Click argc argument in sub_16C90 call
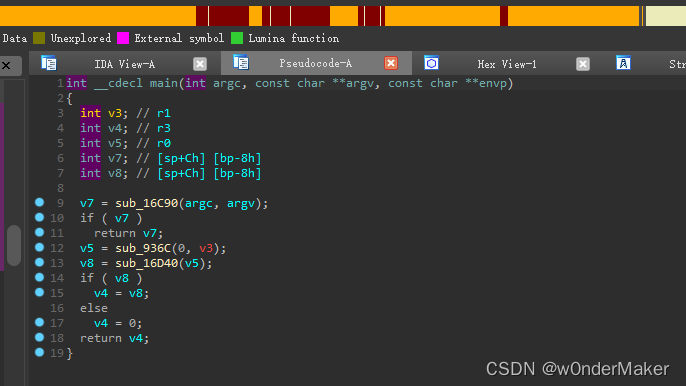The image size is (686, 386). (x=199, y=204)
